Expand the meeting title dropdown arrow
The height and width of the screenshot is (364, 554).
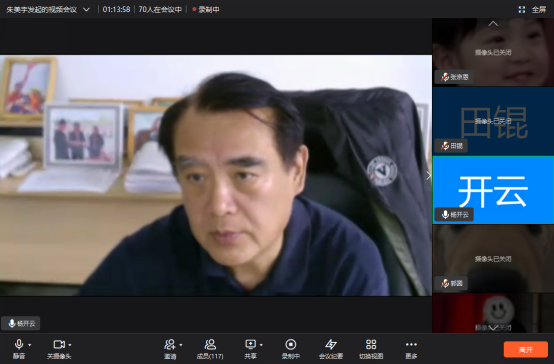point(86,10)
